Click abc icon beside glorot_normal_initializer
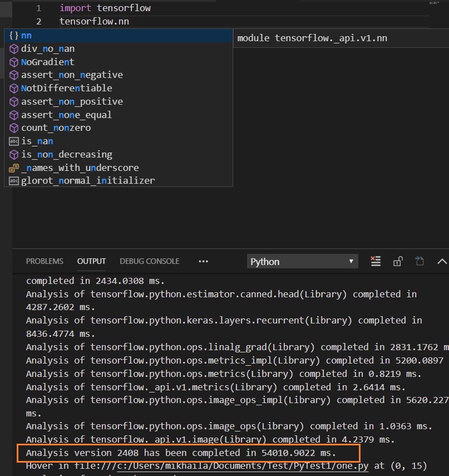The height and width of the screenshot is (476, 449). pyautogui.click(x=14, y=181)
